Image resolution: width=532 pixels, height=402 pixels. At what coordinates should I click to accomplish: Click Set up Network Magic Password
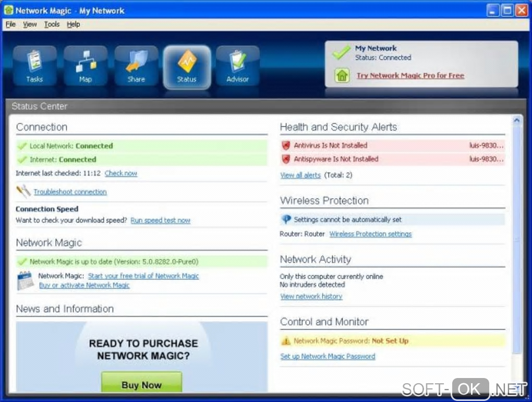tap(328, 357)
